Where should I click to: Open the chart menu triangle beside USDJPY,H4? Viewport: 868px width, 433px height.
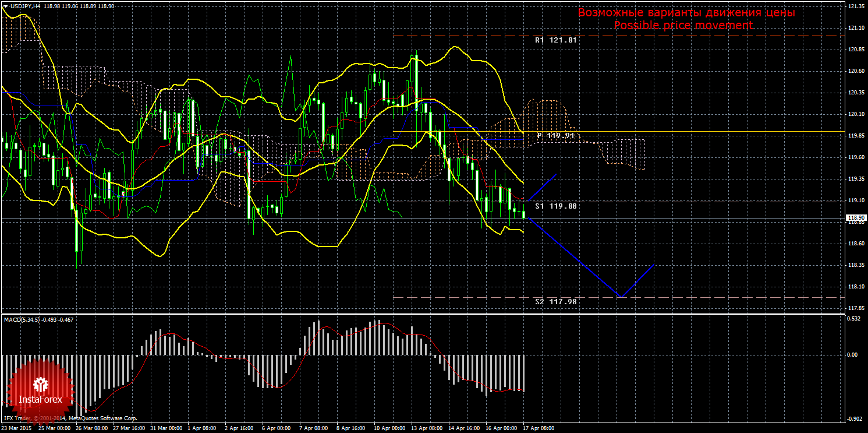pos(5,5)
